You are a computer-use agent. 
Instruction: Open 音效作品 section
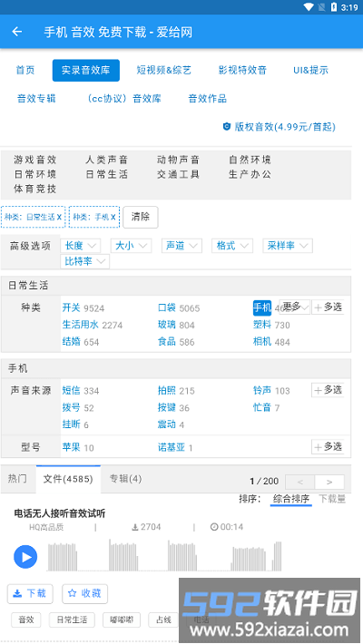click(x=207, y=99)
